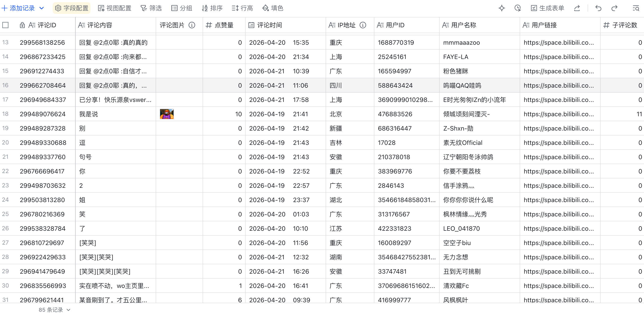
Task: Click the 生成表单 button
Action: click(547, 8)
